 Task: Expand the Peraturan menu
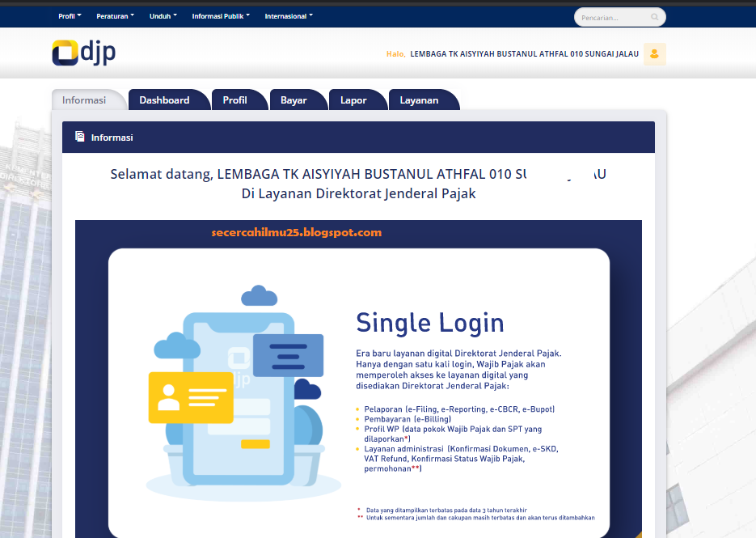point(115,15)
